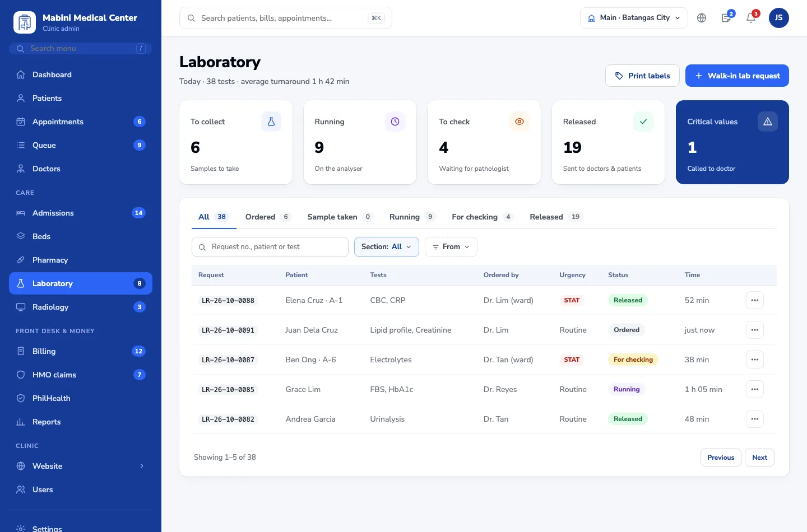Click request number LR-26-10-0085

(228, 390)
